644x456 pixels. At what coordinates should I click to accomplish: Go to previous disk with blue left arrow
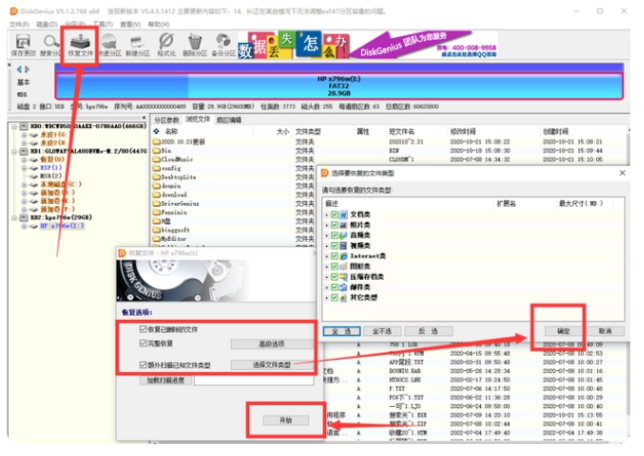point(19,69)
